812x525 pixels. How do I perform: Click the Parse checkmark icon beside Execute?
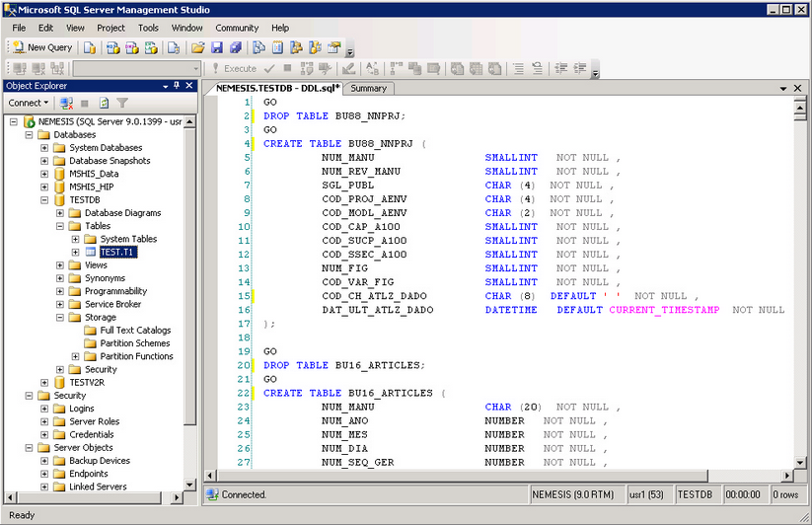(268, 69)
